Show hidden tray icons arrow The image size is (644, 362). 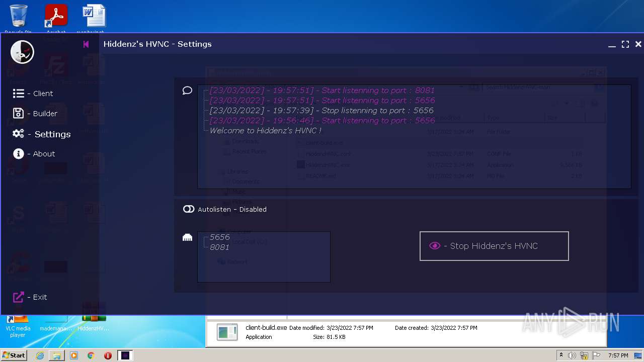click(x=561, y=355)
